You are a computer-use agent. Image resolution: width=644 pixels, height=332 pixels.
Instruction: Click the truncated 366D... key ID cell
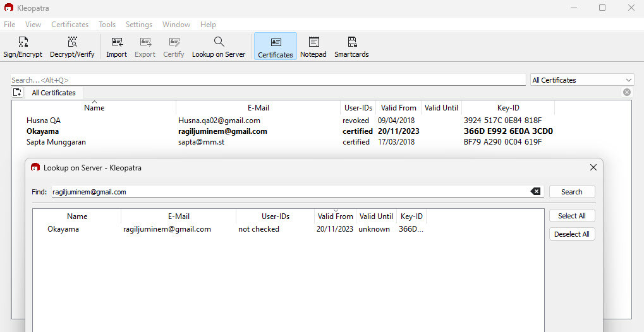[x=411, y=229]
